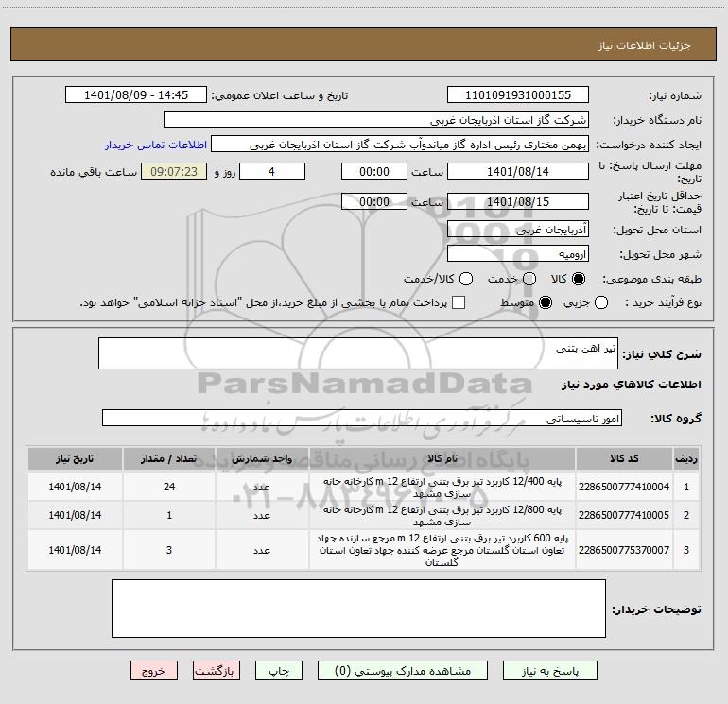
Task: Click quantity 24 in row 1
Action: pyautogui.click(x=169, y=487)
